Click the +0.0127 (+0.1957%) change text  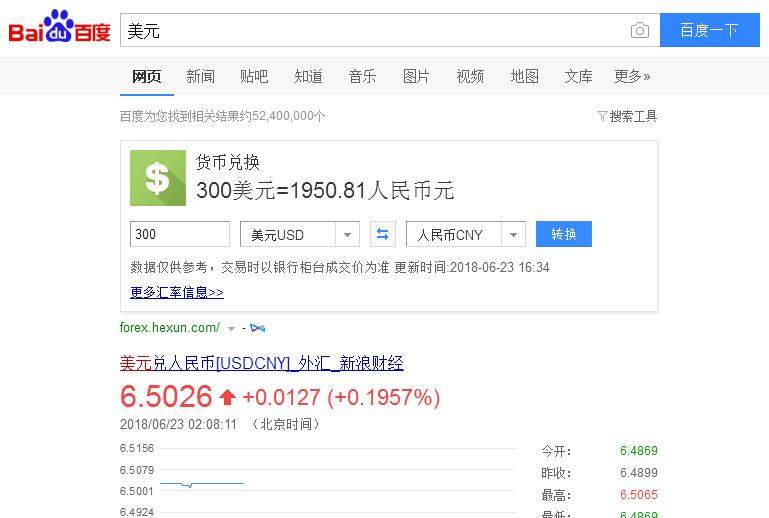coord(341,397)
